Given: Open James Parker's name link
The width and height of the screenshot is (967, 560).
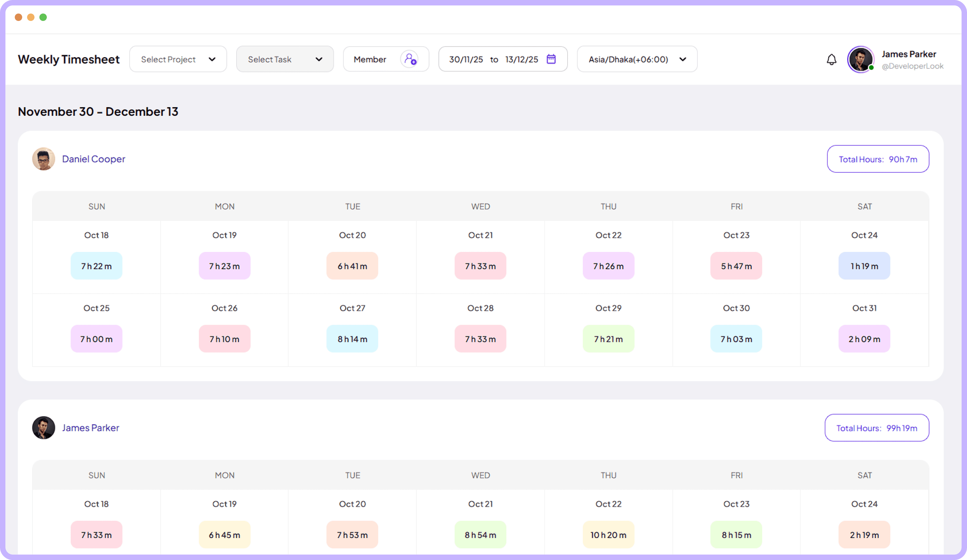Looking at the screenshot, I should (x=91, y=428).
